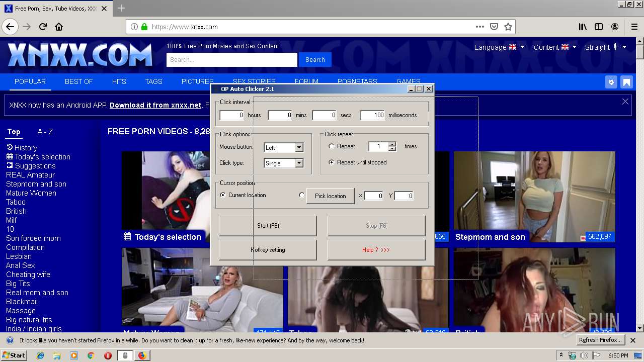Click the Refresh Firefox button
The image size is (644, 362).
point(601,340)
